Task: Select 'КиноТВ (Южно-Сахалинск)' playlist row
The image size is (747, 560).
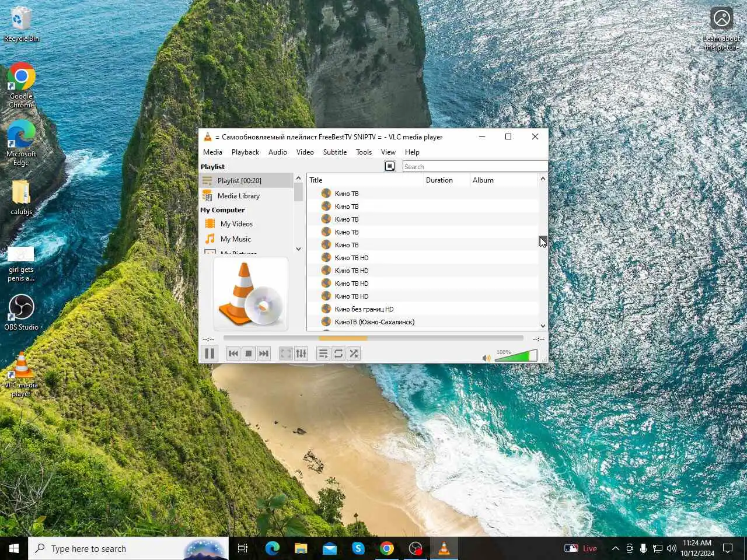Action: coord(423,322)
